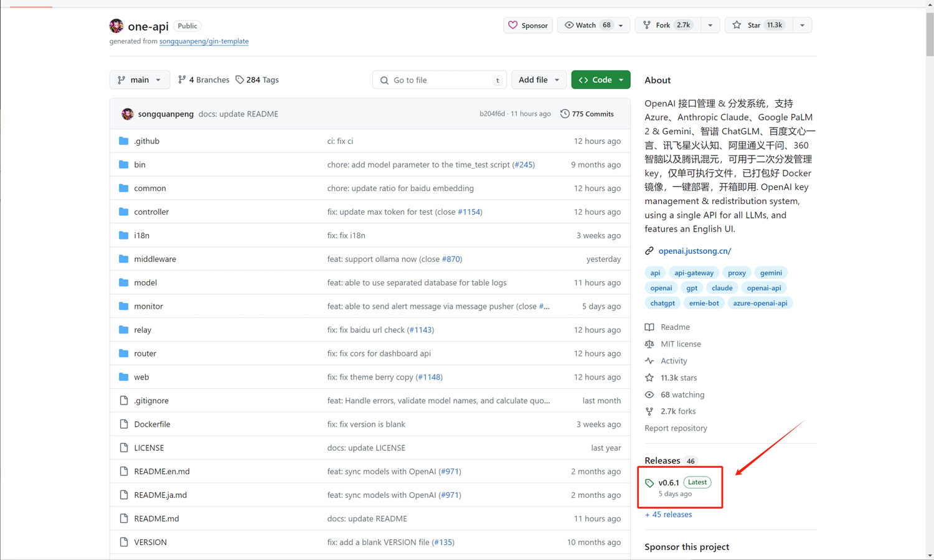Open the bin folder icon
Screen dimensions: 934x560
point(123,164)
